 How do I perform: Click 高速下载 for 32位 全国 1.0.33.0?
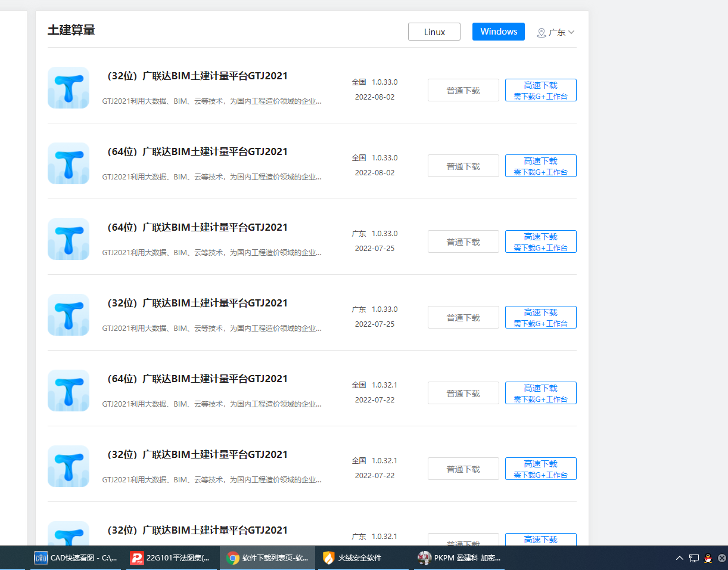coord(541,90)
